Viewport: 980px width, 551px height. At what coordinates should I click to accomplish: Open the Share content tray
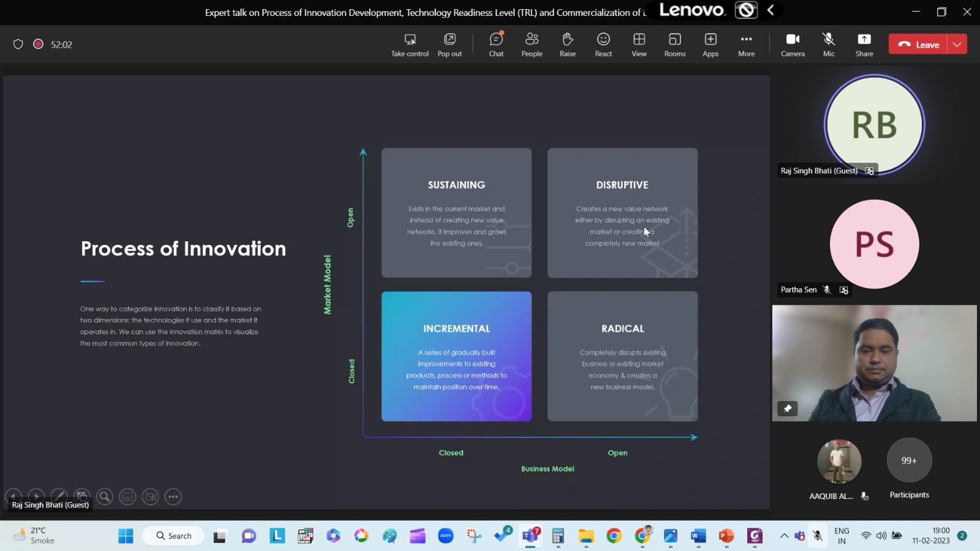coord(864,45)
